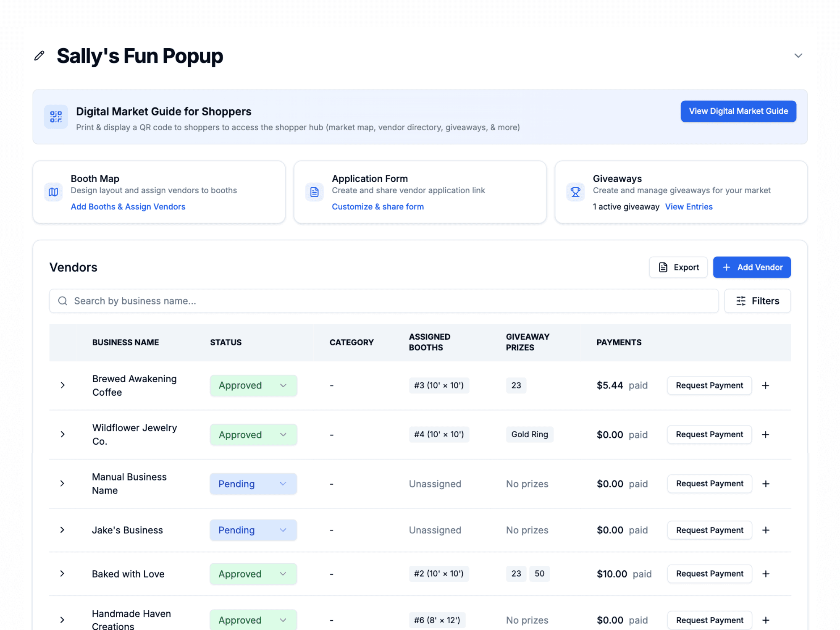Click the plus icon on Baked with Love row
The image size is (840, 630).
point(766,574)
